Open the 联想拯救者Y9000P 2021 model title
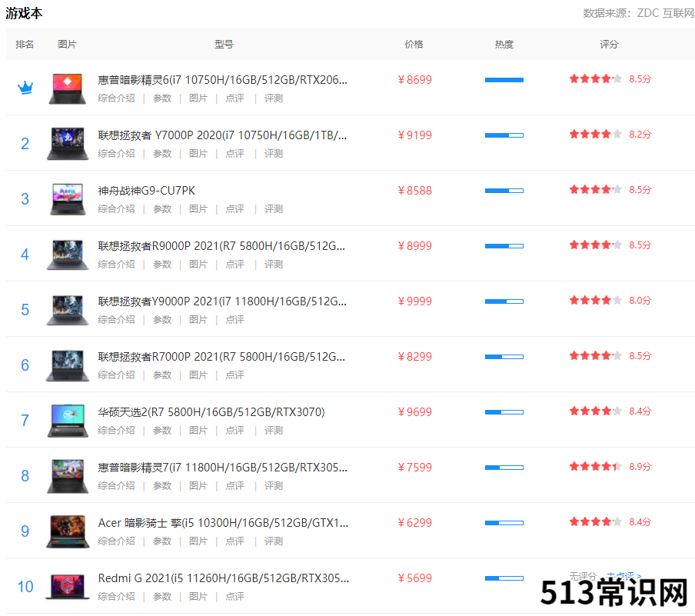This screenshot has height=616, width=695. [222, 301]
